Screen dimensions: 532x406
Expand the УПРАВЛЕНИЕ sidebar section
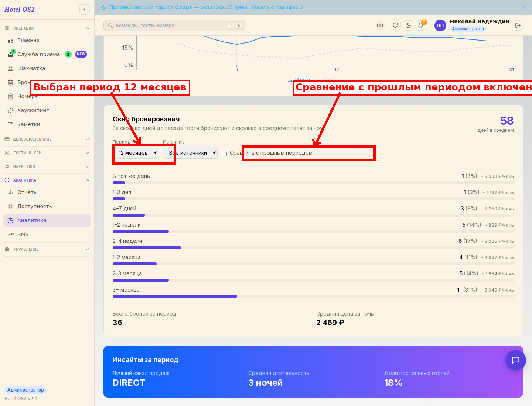47,249
